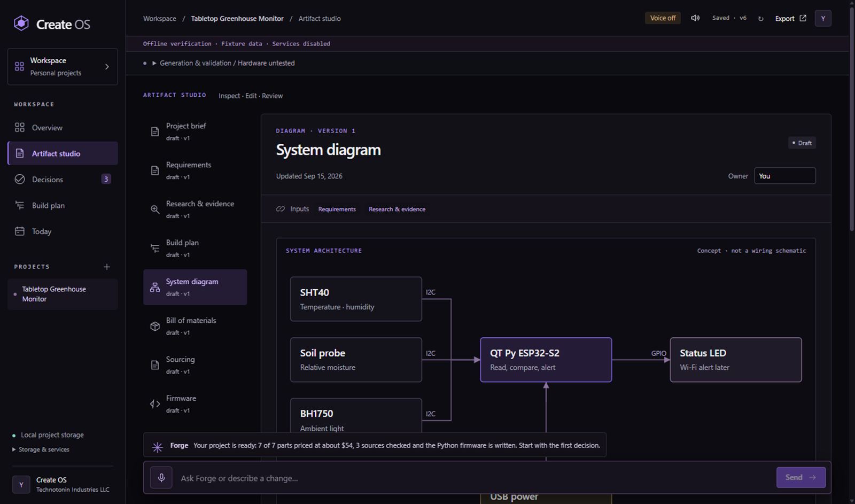Click Concept · not a wiring schematic note
Viewport: 855px width, 504px height.
(x=751, y=251)
